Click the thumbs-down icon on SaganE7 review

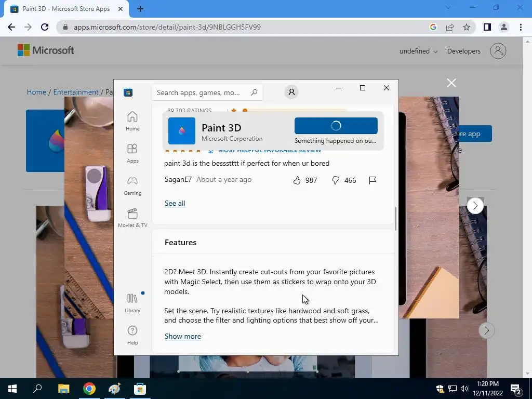point(336,180)
